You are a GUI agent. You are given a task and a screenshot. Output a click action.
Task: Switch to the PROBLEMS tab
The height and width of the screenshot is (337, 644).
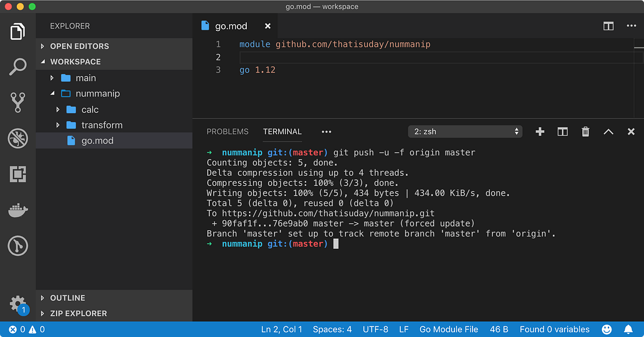click(x=228, y=131)
